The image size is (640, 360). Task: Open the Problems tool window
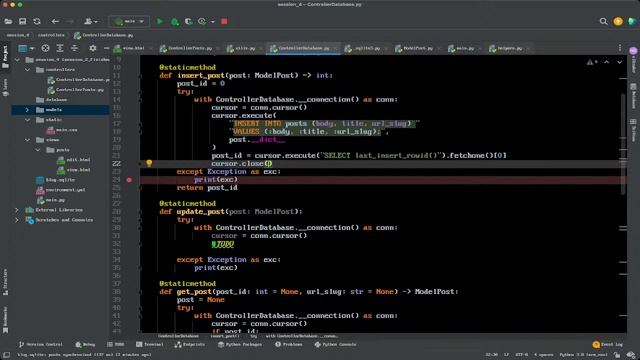tap(289, 344)
